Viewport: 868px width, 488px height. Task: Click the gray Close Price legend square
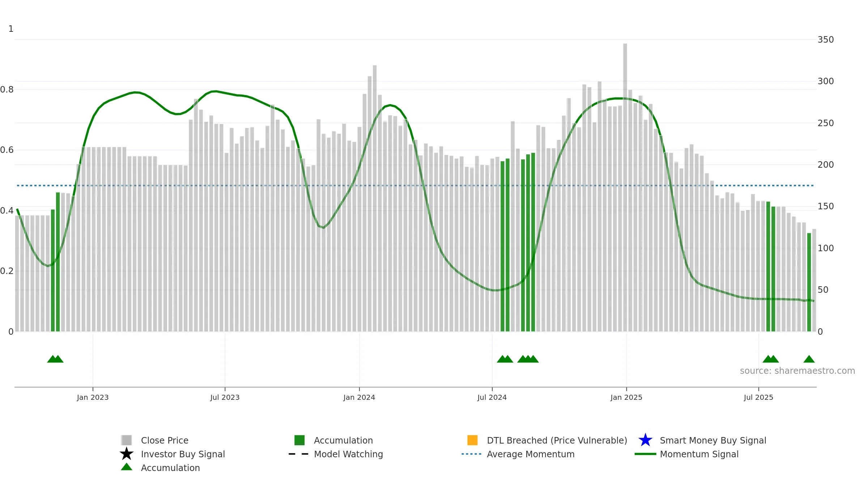(127, 440)
